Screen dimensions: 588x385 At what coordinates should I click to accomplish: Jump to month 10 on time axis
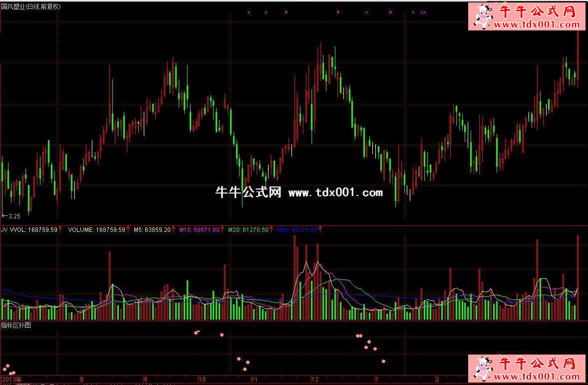coord(202,380)
